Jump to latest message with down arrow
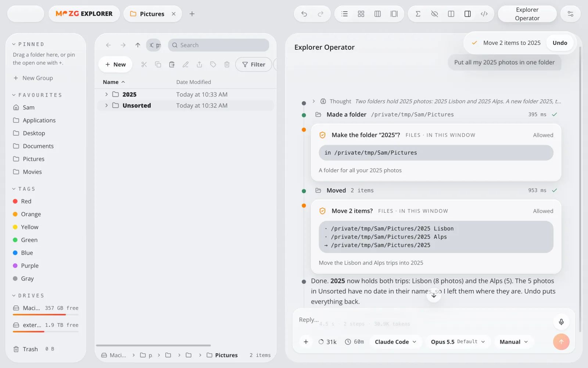Image resolution: width=588 pixels, height=368 pixels. [434, 295]
